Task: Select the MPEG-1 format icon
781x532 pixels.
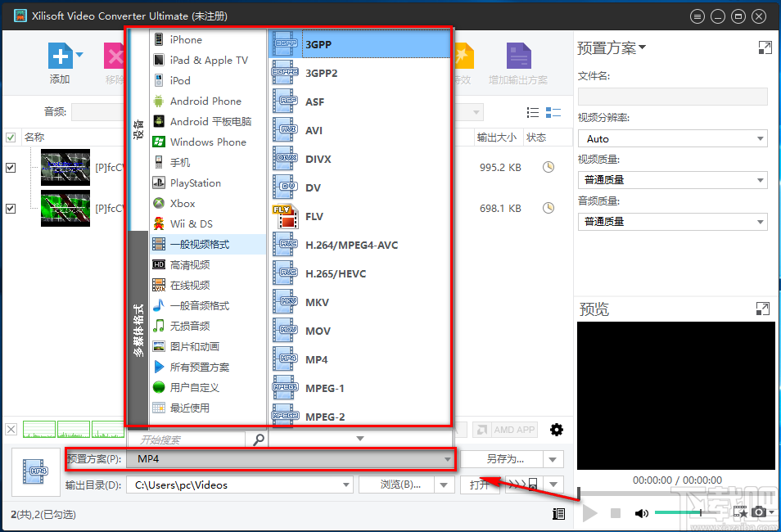Action: [x=285, y=389]
